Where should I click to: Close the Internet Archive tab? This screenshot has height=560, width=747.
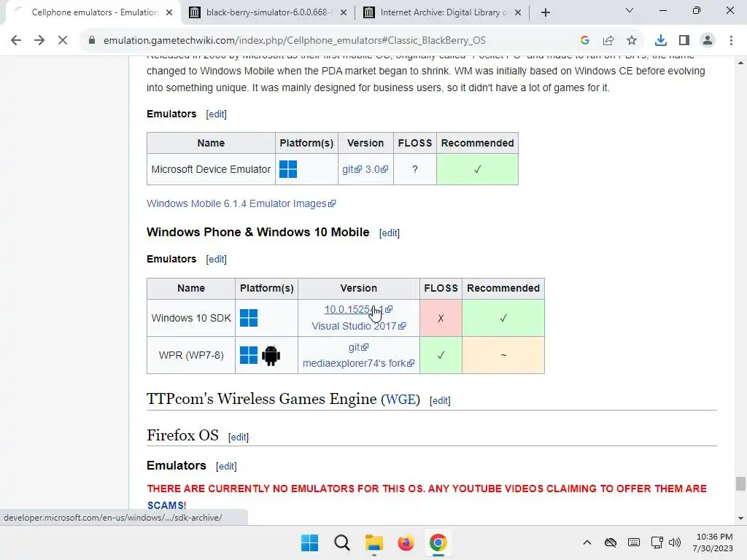[x=518, y=12]
